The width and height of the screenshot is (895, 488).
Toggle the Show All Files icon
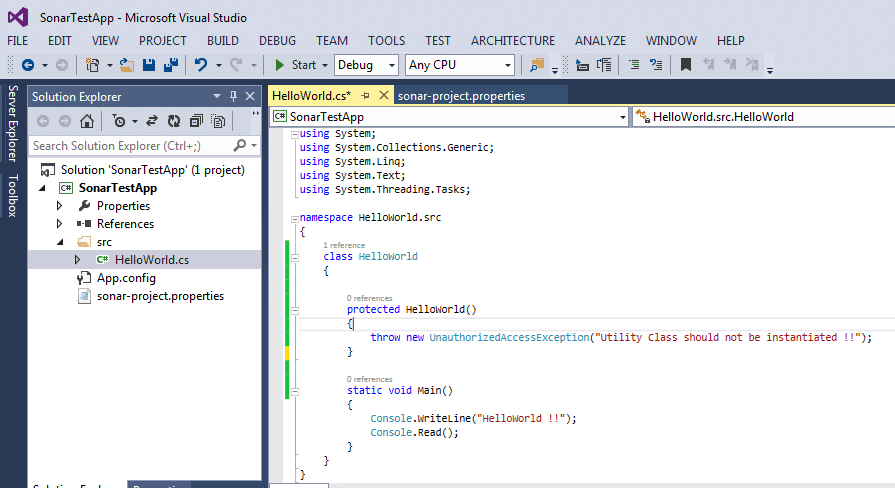point(218,121)
